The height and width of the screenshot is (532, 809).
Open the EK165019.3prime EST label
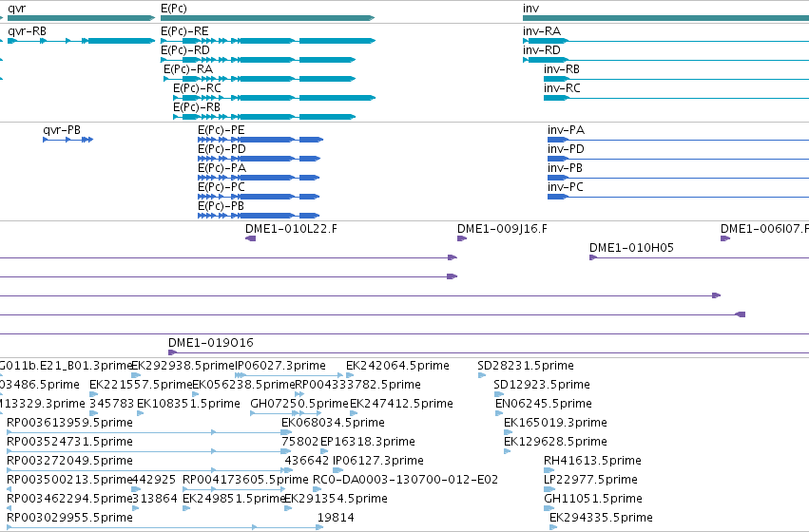click(x=556, y=424)
